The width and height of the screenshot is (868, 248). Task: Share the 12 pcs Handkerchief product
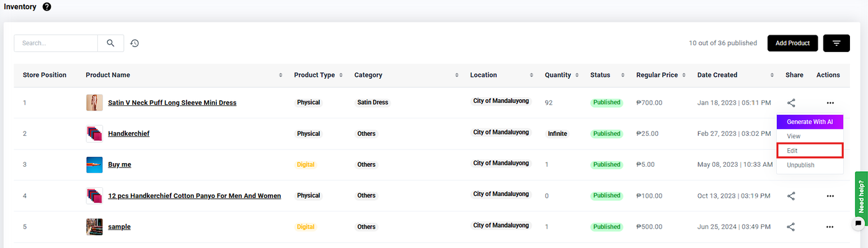pos(791,196)
